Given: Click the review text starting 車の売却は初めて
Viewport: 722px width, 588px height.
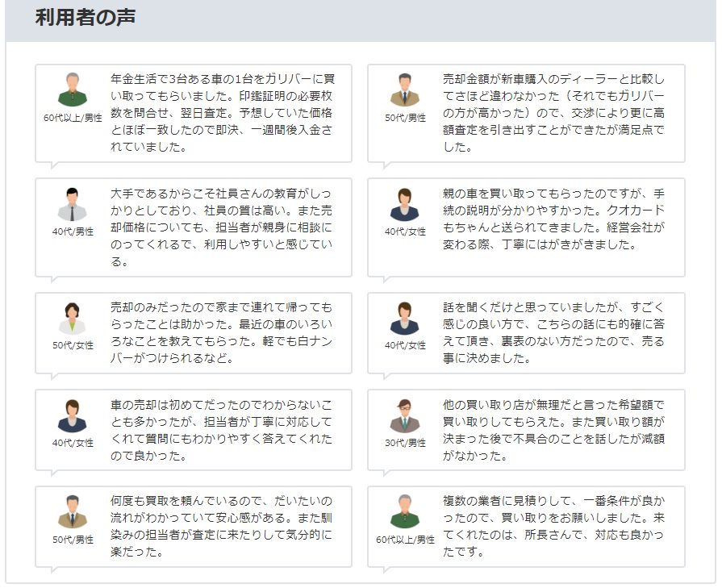Looking at the screenshot, I should point(222,430).
